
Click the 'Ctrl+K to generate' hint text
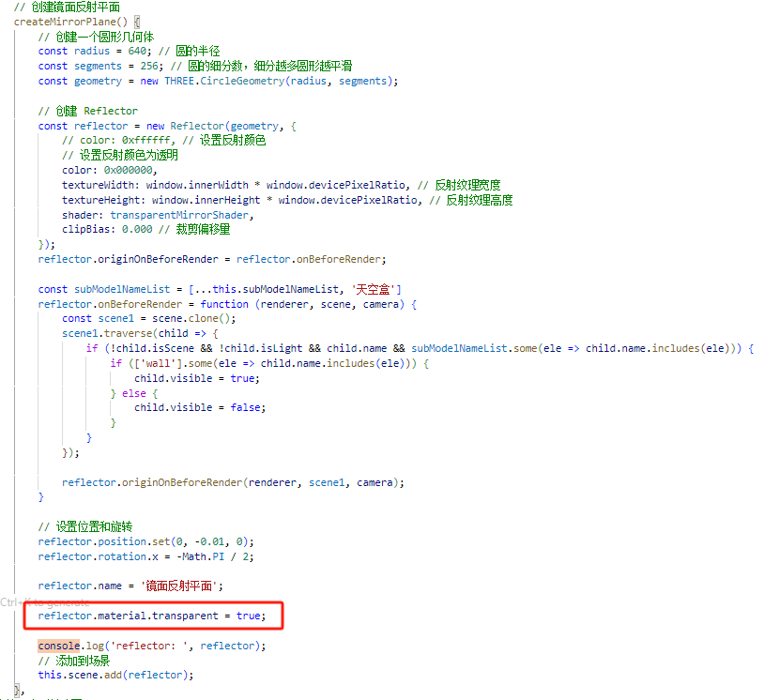coord(45,602)
